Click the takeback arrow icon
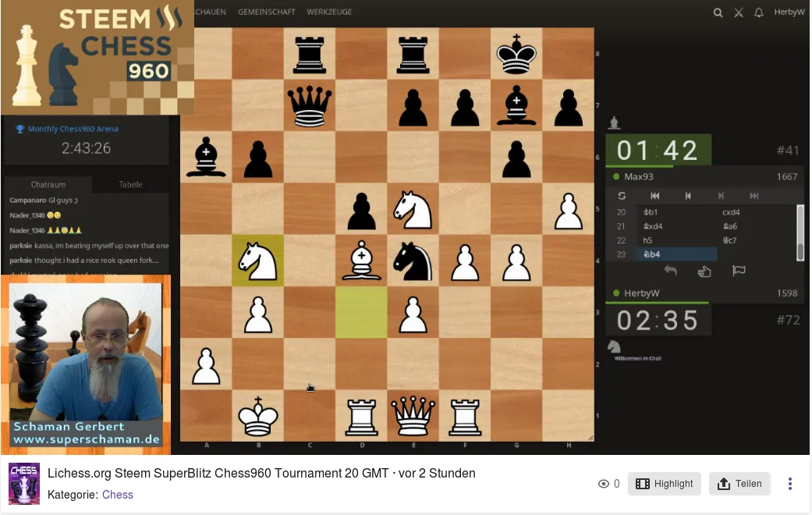 671,271
